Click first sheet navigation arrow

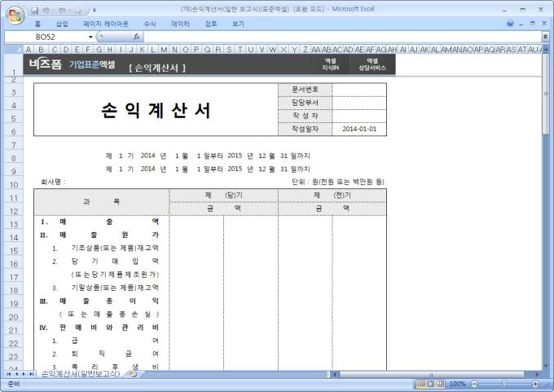click(9, 374)
